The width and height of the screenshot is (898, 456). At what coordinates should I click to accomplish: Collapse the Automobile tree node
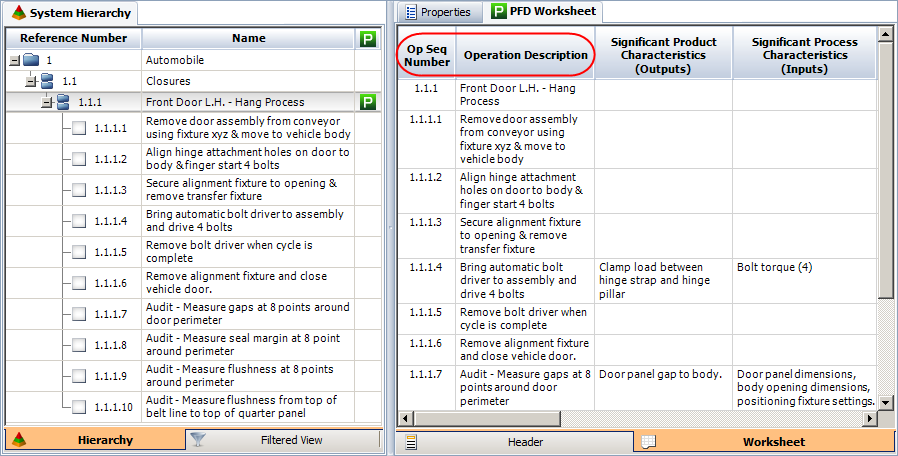[x=14, y=60]
